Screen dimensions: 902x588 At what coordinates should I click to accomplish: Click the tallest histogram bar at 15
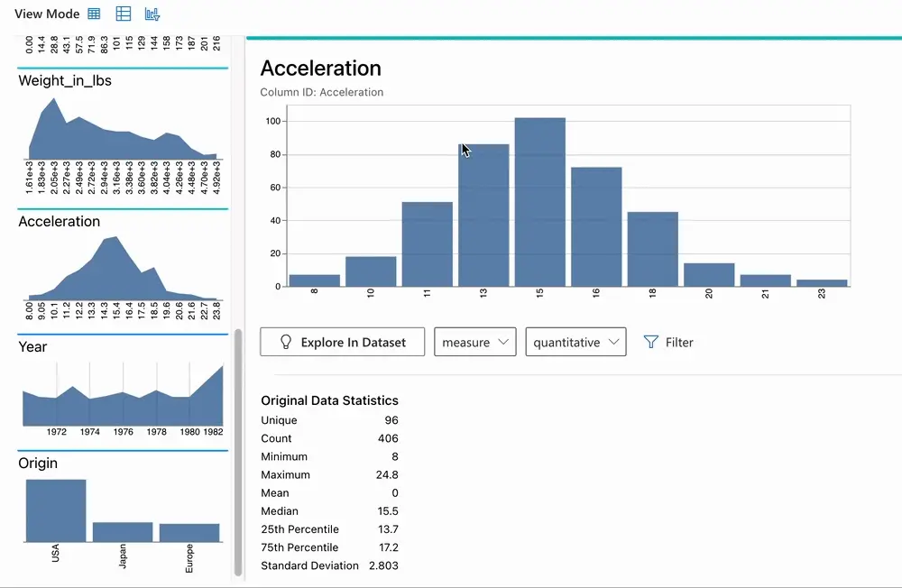540,203
